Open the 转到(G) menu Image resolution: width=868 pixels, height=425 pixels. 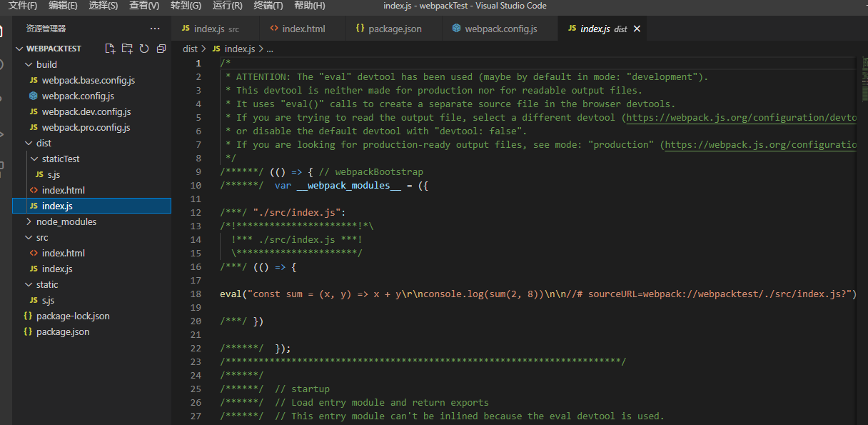[x=186, y=6]
